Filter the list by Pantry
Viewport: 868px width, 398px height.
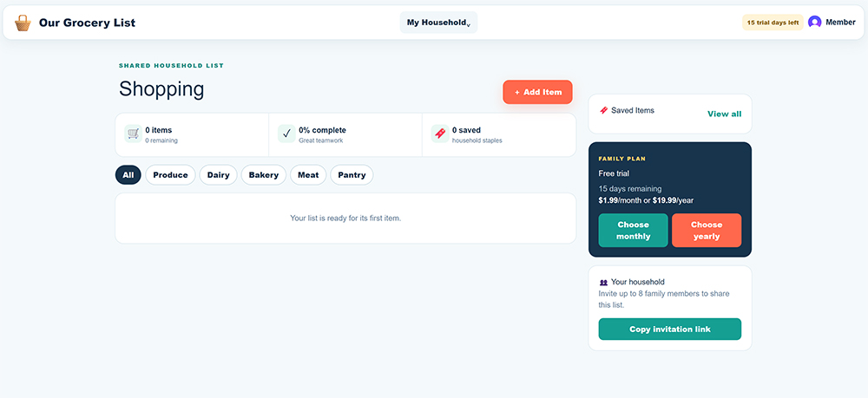[352, 174]
